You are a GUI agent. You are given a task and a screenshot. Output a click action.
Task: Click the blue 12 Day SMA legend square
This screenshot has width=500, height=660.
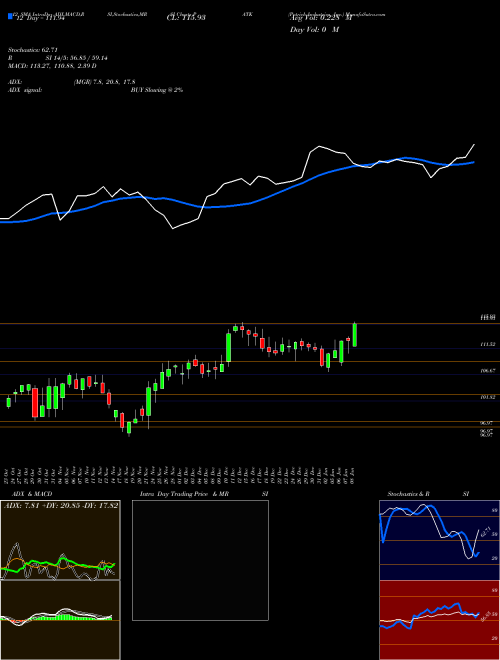tap(10, 16)
